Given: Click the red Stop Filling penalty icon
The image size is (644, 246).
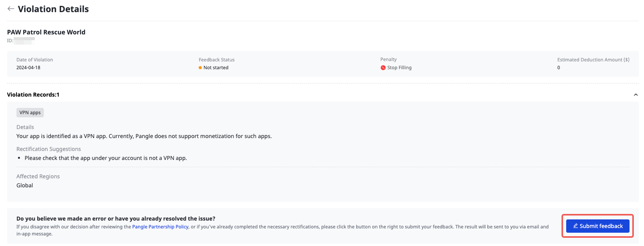Looking at the screenshot, I should tap(383, 68).
